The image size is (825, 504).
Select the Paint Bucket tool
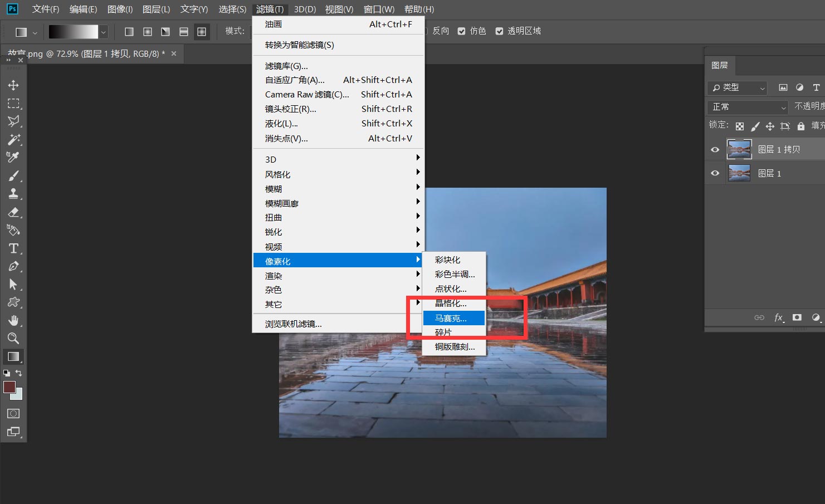[x=13, y=230]
